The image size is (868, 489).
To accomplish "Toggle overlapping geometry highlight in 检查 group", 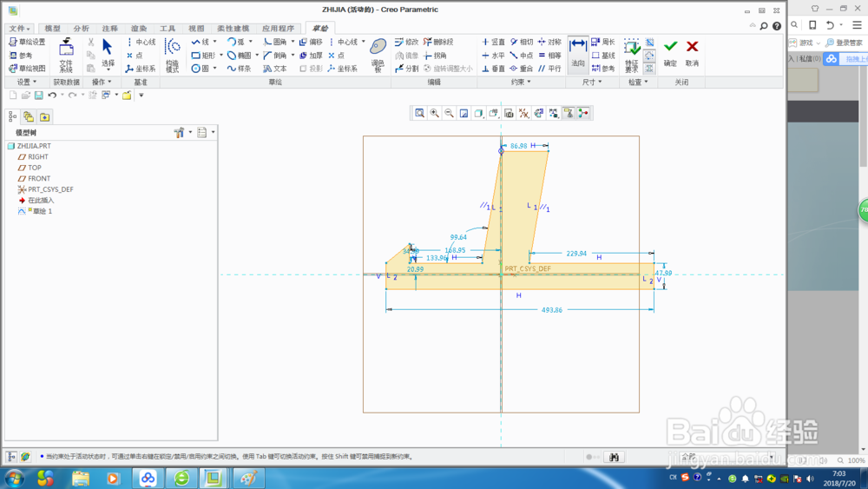I will tap(650, 42).
